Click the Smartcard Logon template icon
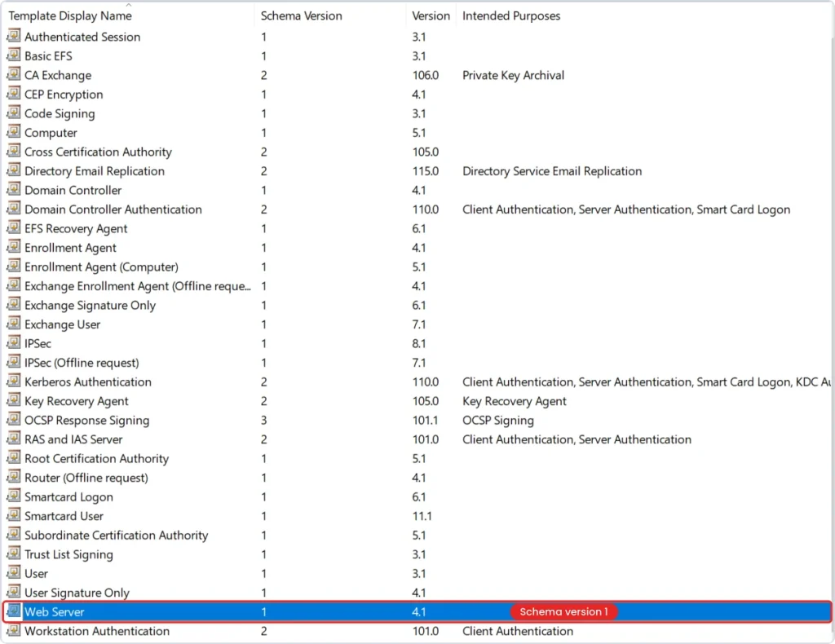The width and height of the screenshot is (835, 644). 13,496
